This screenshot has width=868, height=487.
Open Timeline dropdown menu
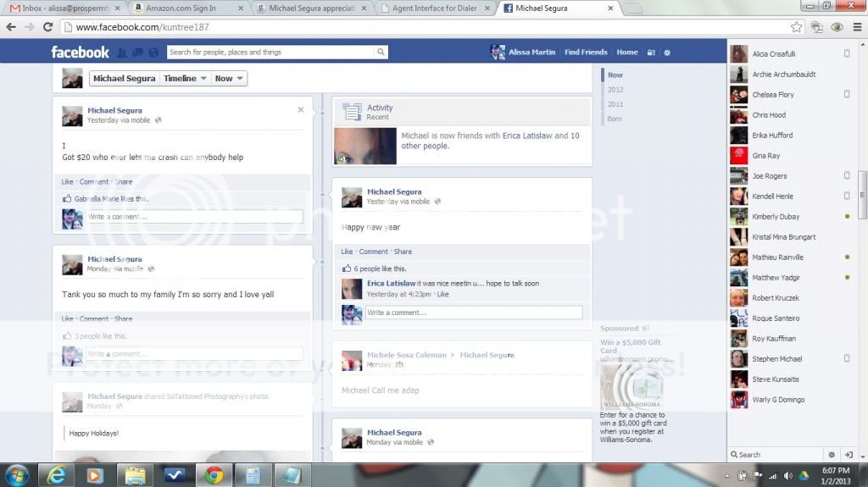tap(185, 79)
